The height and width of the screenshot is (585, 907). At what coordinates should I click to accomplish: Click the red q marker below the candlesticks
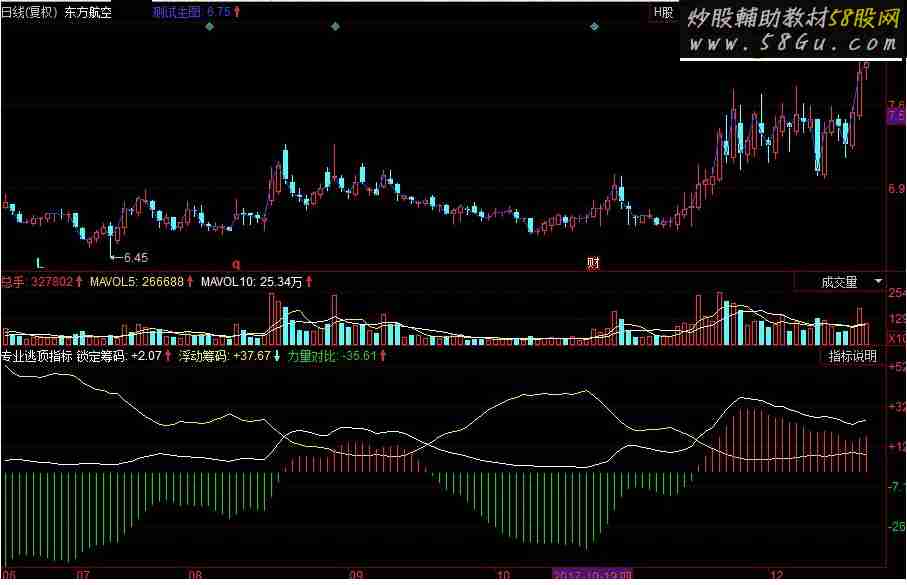click(x=236, y=264)
